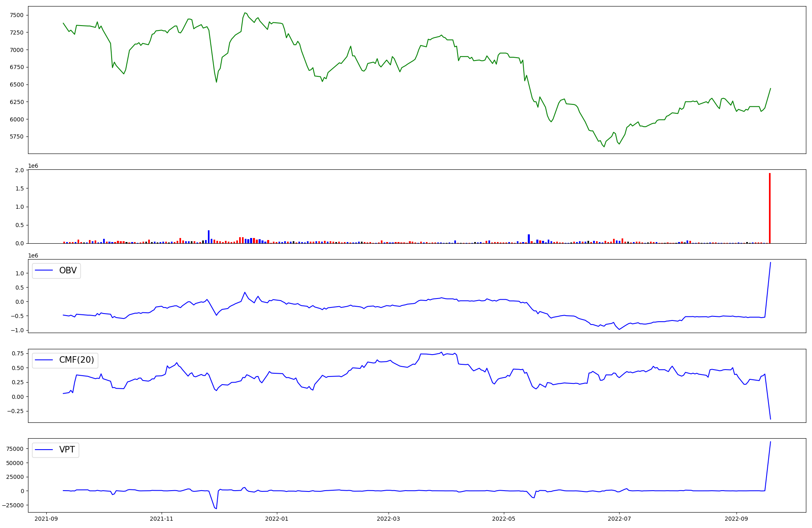Click the 1e6 exponent above volume chart
The height and width of the screenshot is (528, 812).
(33, 166)
